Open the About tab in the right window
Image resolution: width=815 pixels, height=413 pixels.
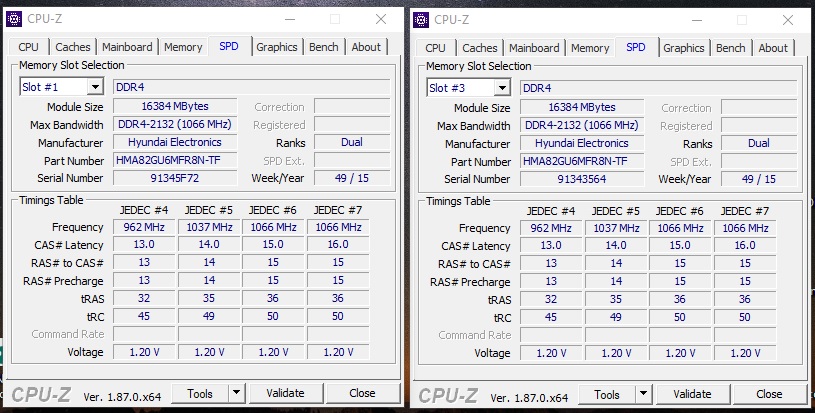[x=773, y=48]
